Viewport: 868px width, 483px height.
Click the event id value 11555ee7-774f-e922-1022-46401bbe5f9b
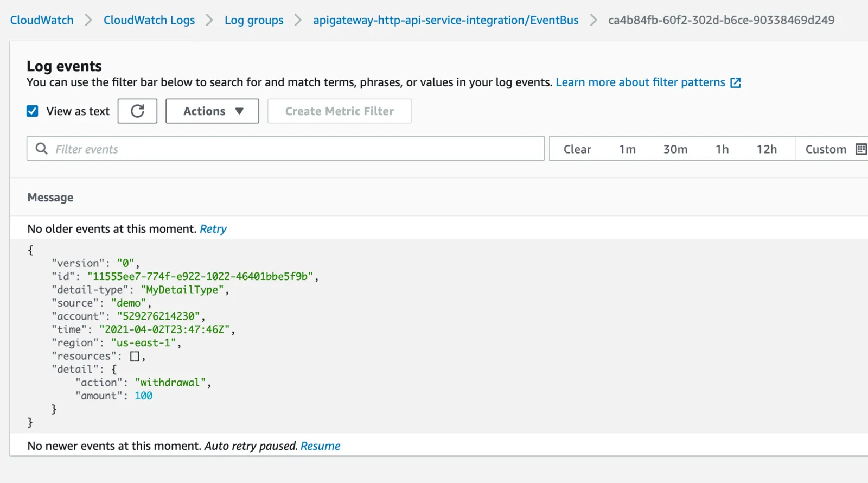point(201,277)
